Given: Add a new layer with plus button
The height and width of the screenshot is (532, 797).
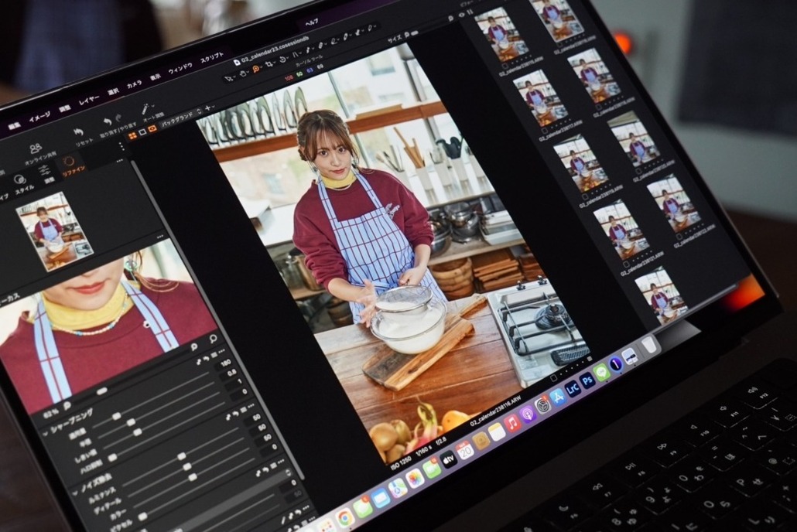Looking at the screenshot, I should coord(208,108).
